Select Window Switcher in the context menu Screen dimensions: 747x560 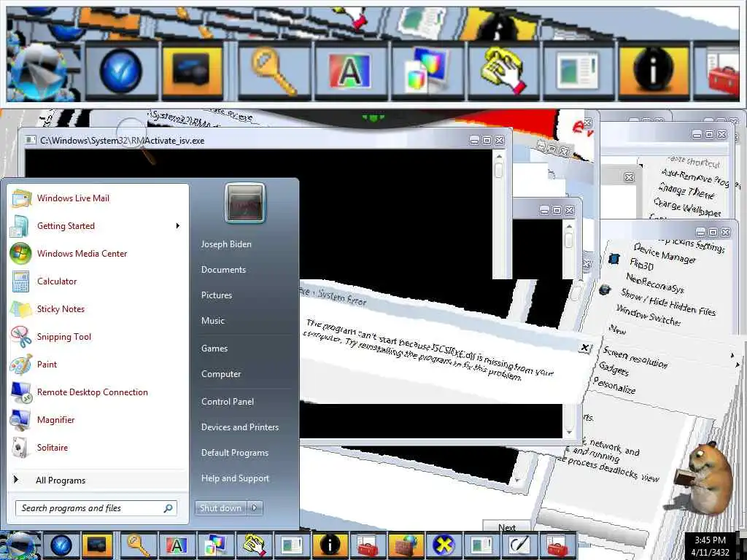[x=648, y=315]
